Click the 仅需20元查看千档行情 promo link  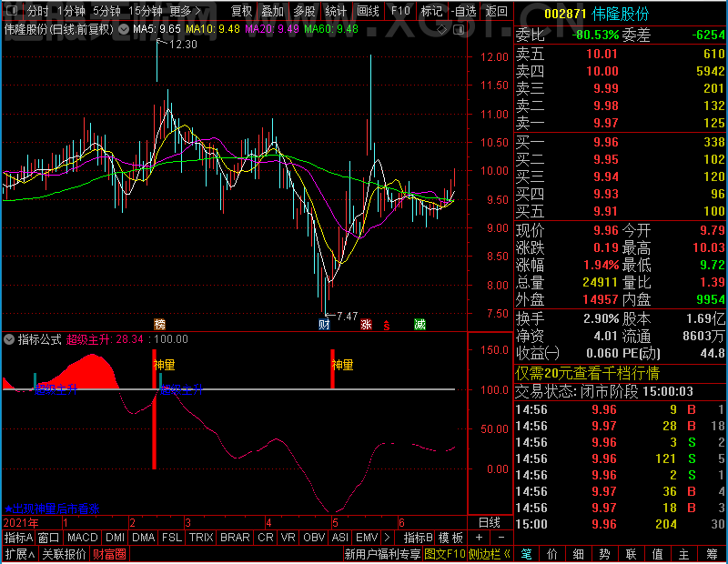(x=587, y=373)
